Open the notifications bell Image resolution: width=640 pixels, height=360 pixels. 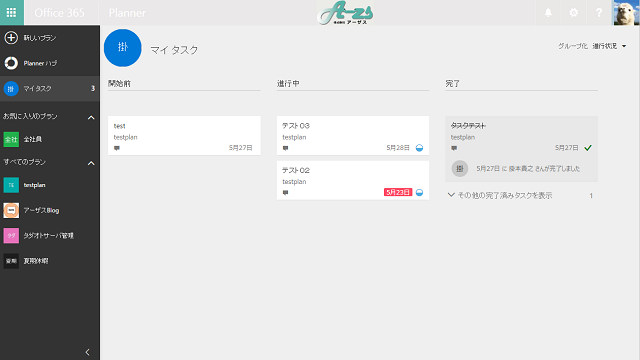coord(548,13)
